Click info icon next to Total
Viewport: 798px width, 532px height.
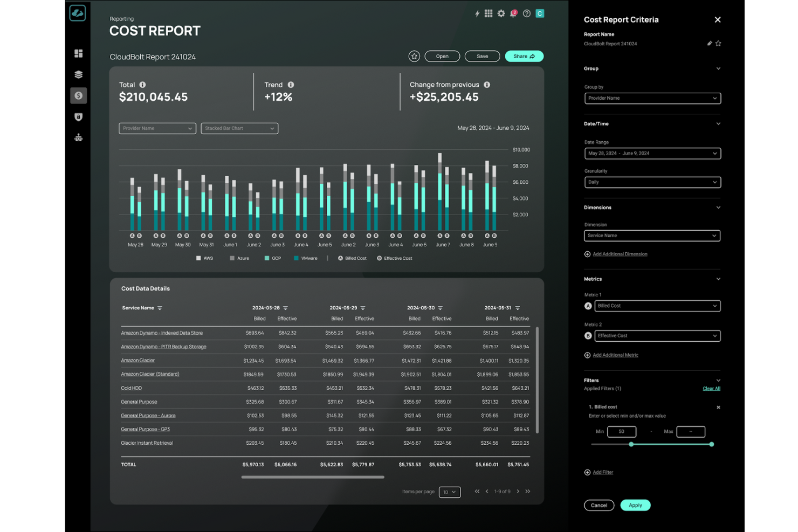pyautogui.click(x=142, y=85)
